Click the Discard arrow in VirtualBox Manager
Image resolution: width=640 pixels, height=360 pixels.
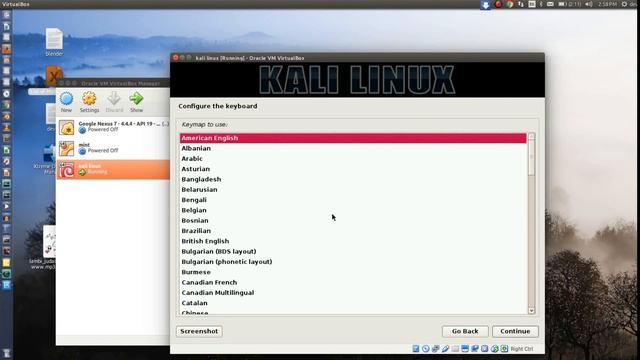[x=114, y=102]
